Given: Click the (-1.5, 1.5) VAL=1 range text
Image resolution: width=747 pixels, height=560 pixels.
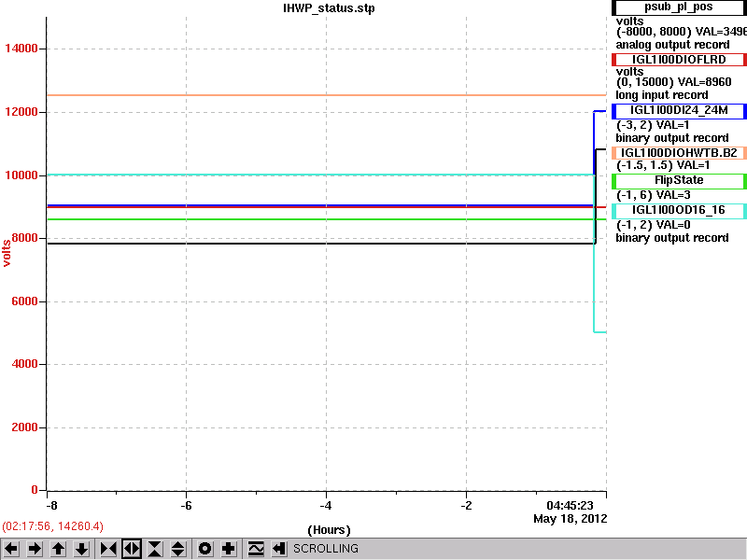Looking at the screenshot, I should (663, 166).
